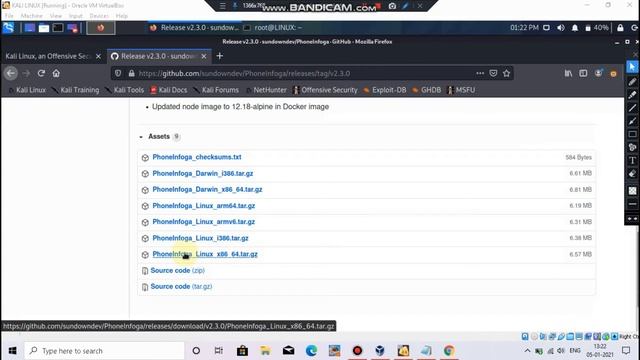Image resolution: width=640 pixels, height=360 pixels.
Task: Download PhoneInfoga_checksums.txt
Action: click(197, 157)
